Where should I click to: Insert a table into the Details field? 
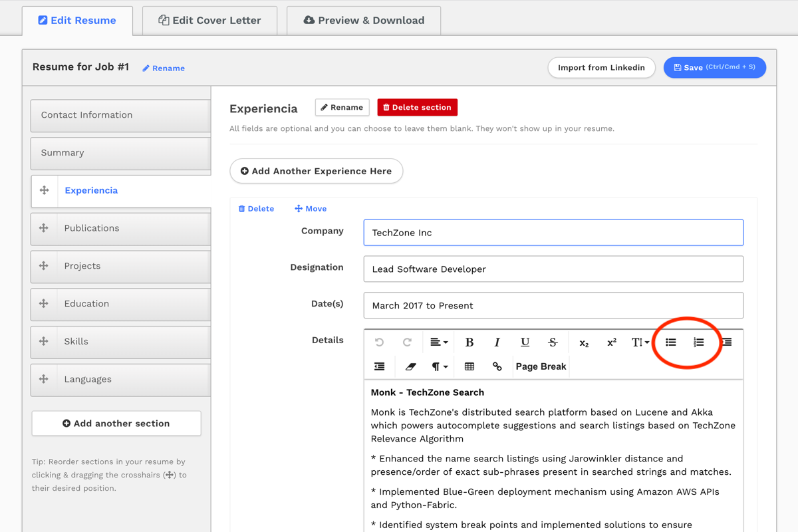pos(469,366)
